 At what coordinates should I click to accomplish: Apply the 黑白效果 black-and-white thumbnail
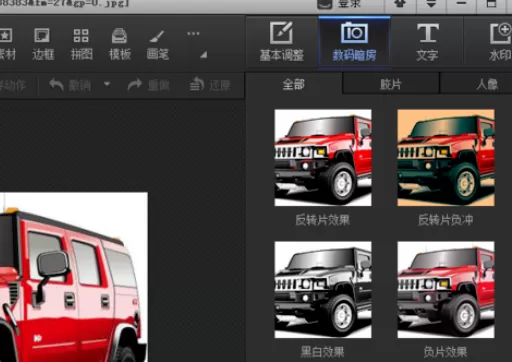click(323, 290)
